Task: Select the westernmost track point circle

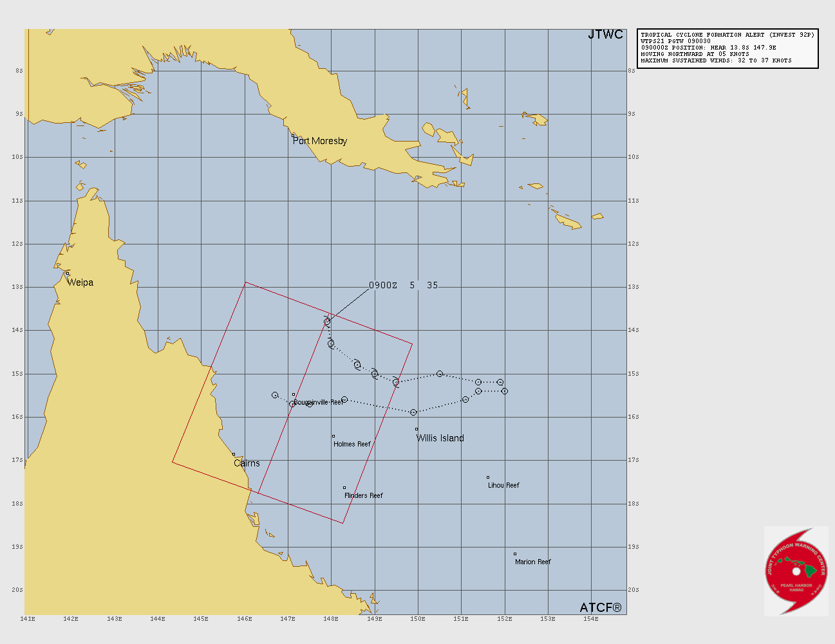Action: [275, 395]
